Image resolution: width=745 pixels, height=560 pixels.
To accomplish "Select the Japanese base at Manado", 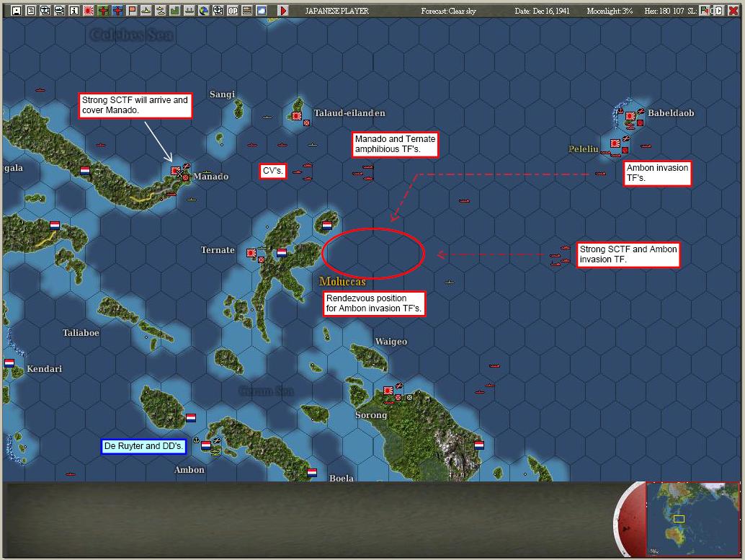I will tap(175, 171).
